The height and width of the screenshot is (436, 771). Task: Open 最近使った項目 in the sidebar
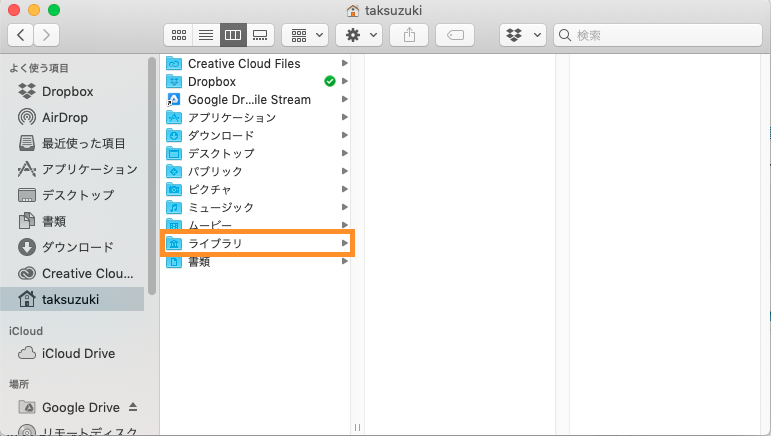click(84, 143)
